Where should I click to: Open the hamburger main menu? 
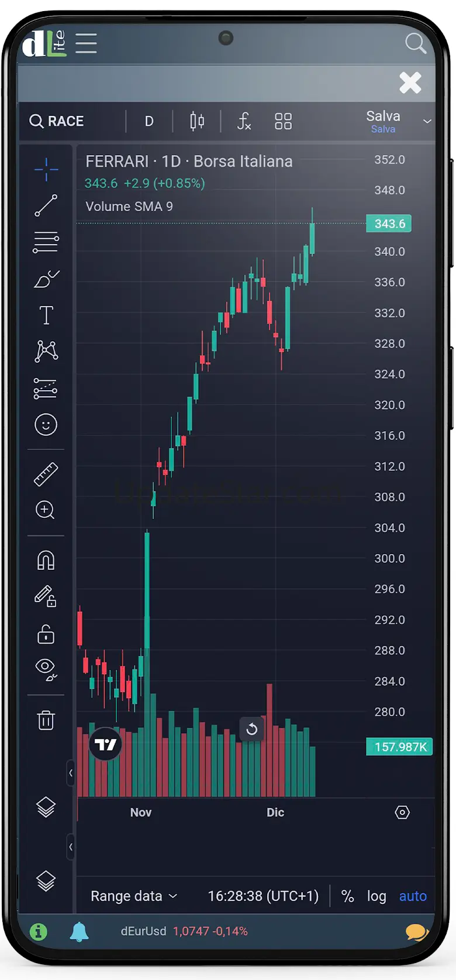tap(86, 43)
